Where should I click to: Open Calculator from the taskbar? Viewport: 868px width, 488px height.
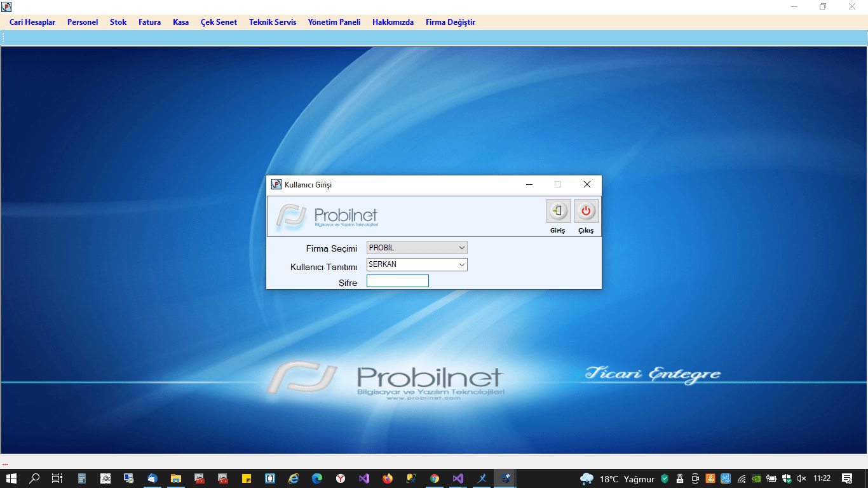[82, 478]
